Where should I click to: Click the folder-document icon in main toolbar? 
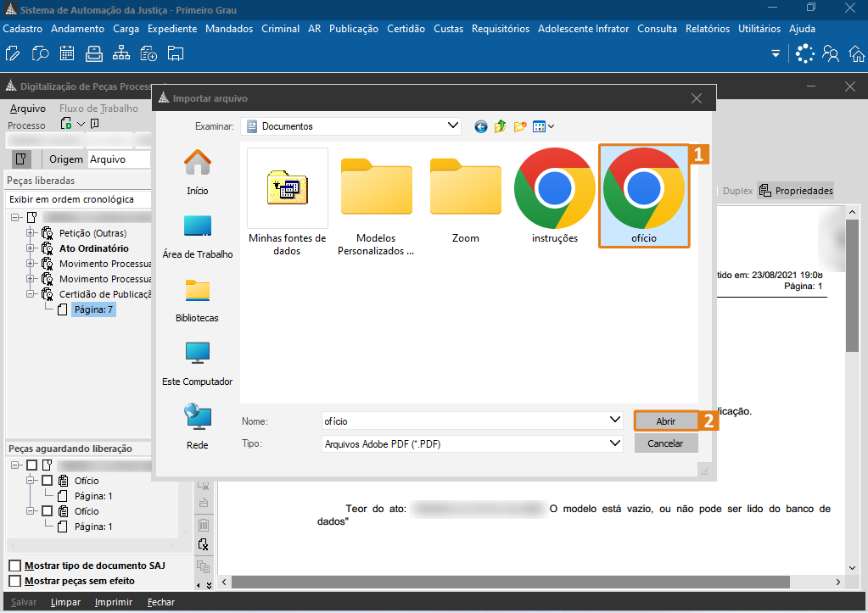click(x=176, y=53)
